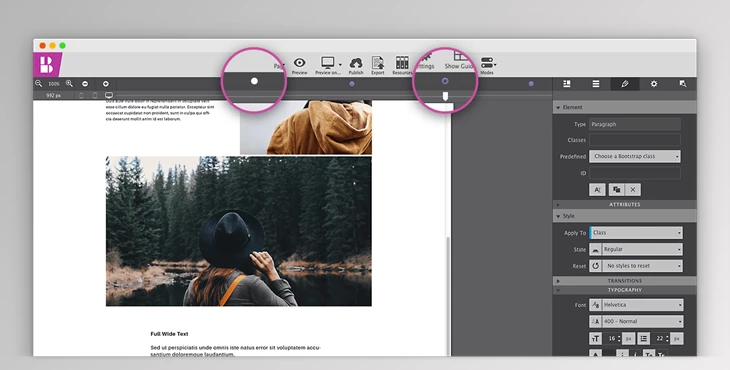Open the Preview on dropdown arrow
This screenshot has width=730, height=370.
pyautogui.click(x=340, y=65)
